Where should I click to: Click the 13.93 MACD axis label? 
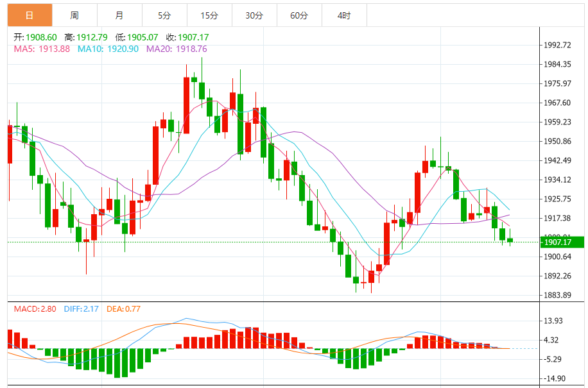coord(553,321)
